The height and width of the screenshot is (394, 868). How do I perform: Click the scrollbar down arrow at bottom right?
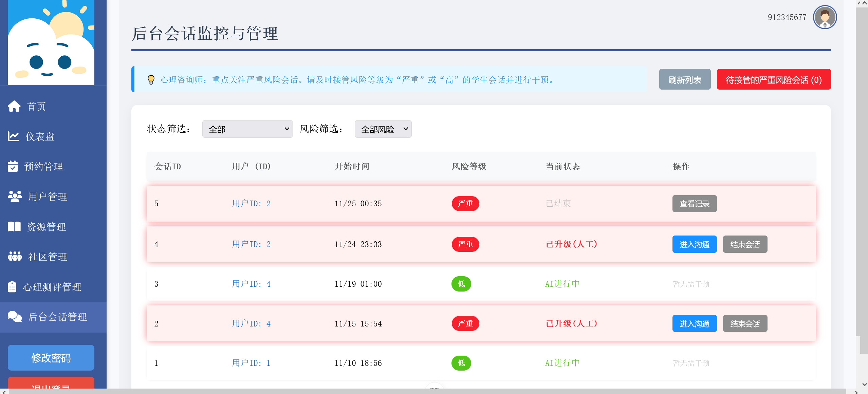pos(864,384)
